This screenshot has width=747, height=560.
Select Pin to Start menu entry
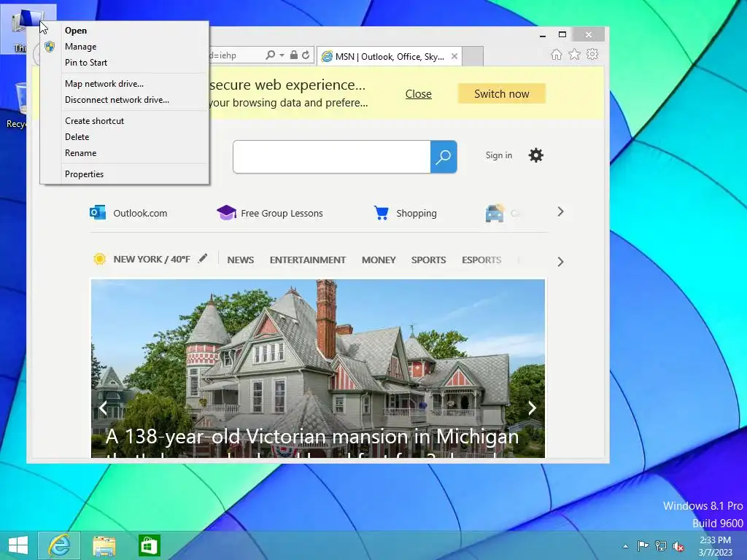[x=124, y=63]
